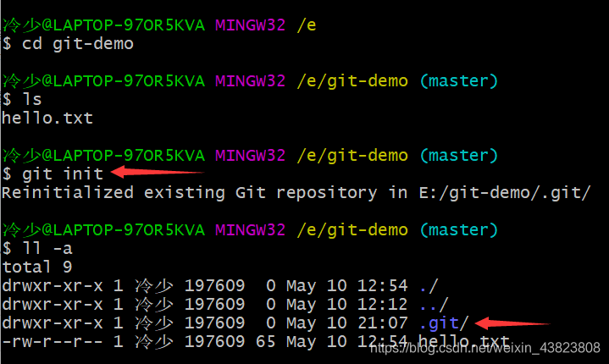Click the file size 65 in the listing

[267, 341]
